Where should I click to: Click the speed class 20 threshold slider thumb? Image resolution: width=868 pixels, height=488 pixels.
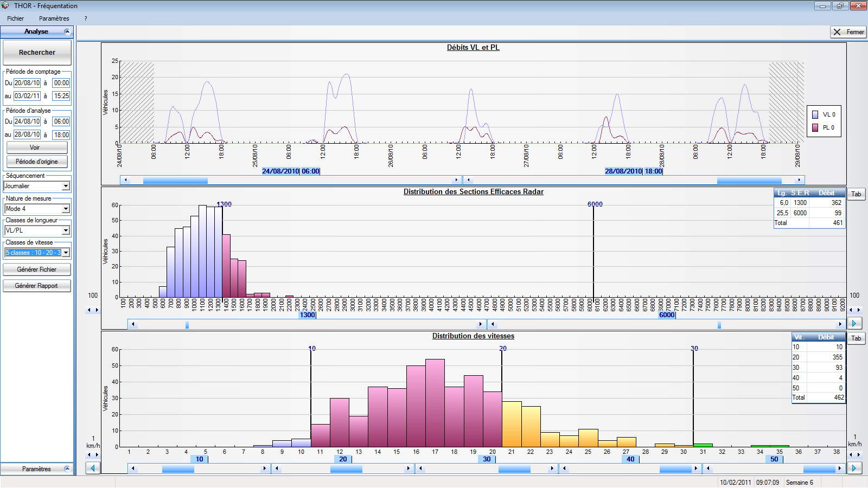point(346,468)
